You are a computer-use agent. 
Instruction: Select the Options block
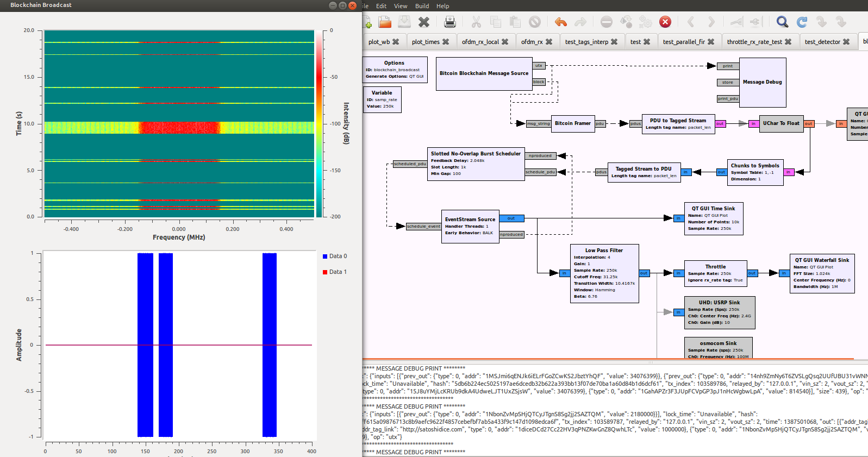coord(394,70)
